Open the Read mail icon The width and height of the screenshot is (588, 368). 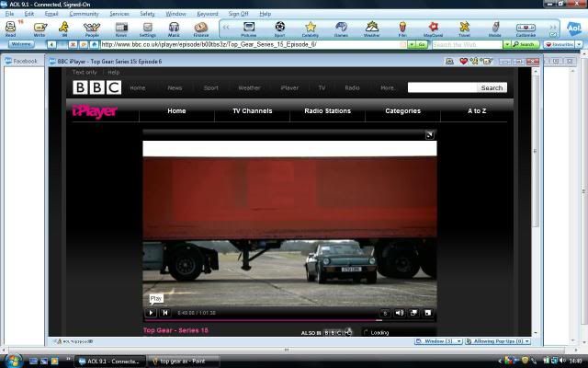[x=10, y=29]
